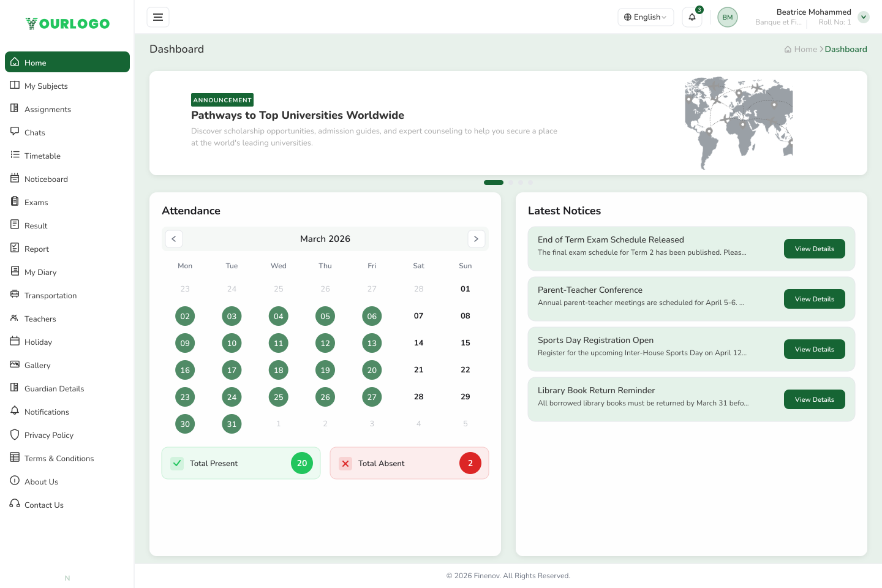The height and width of the screenshot is (588, 882).
Task: Toggle the hamburger menu button
Action: pos(158,17)
